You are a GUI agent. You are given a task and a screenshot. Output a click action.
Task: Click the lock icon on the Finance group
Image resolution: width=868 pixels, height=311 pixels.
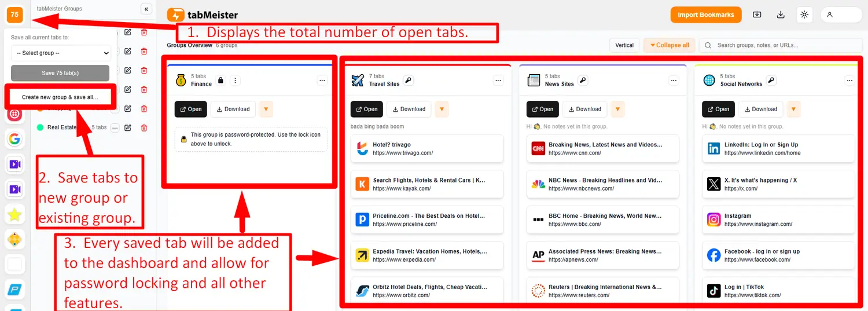coord(220,81)
